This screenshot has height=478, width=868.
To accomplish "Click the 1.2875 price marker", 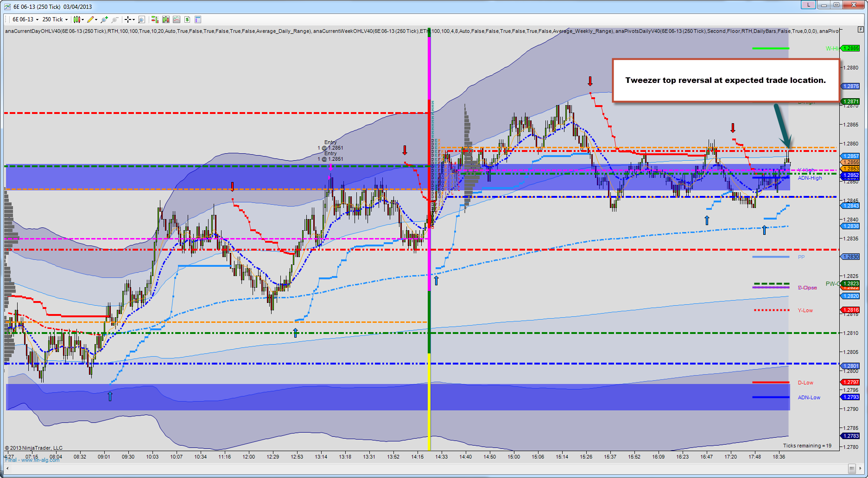I will point(851,86).
